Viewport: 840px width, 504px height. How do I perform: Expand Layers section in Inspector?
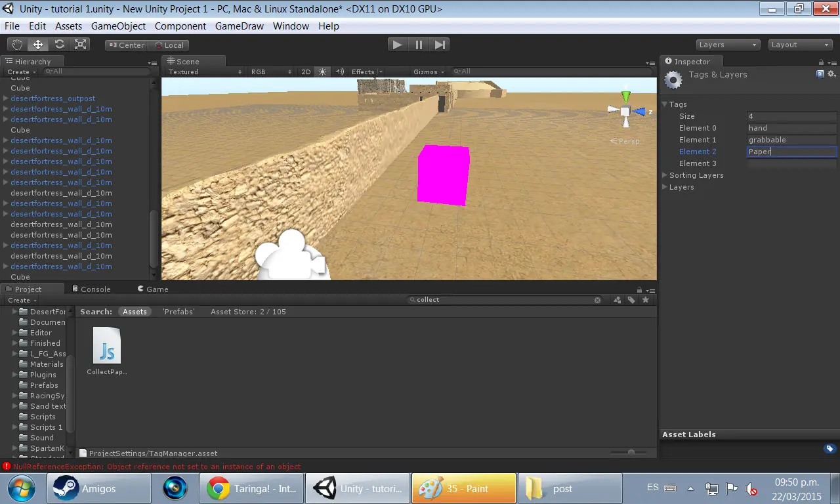664,187
